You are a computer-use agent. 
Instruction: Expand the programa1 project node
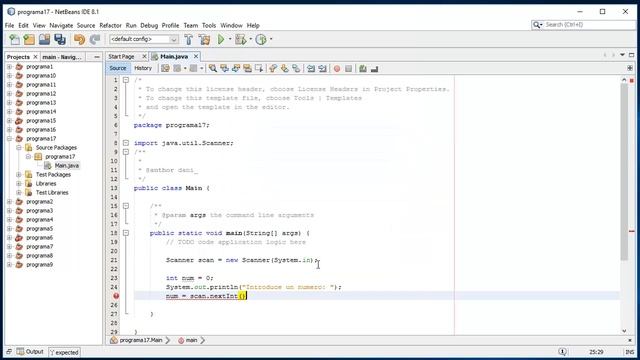click(9, 67)
